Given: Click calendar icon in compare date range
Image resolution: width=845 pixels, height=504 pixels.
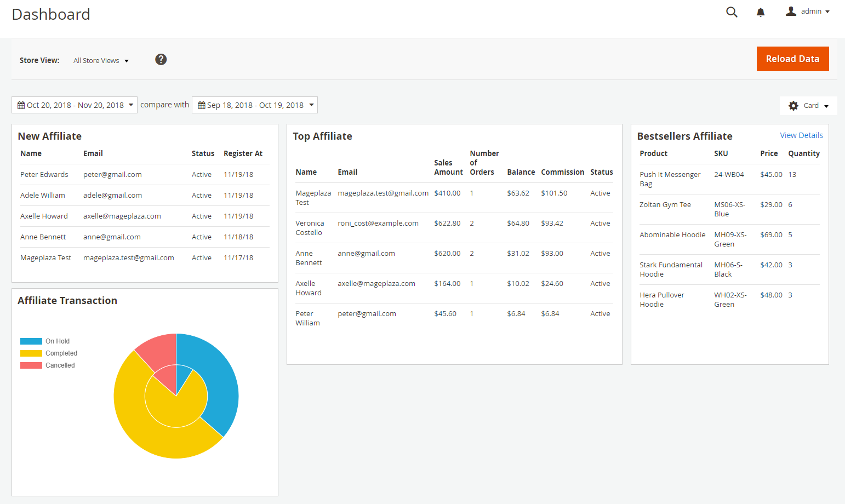Looking at the screenshot, I should coord(202,105).
